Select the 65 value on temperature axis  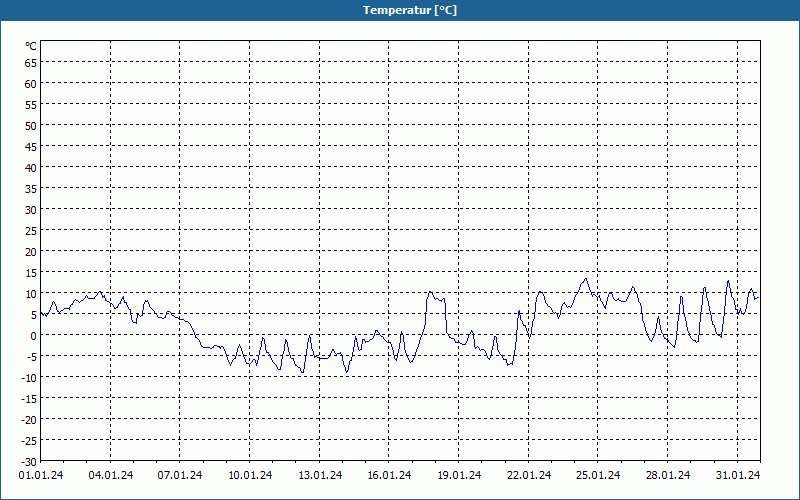[31, 63]
